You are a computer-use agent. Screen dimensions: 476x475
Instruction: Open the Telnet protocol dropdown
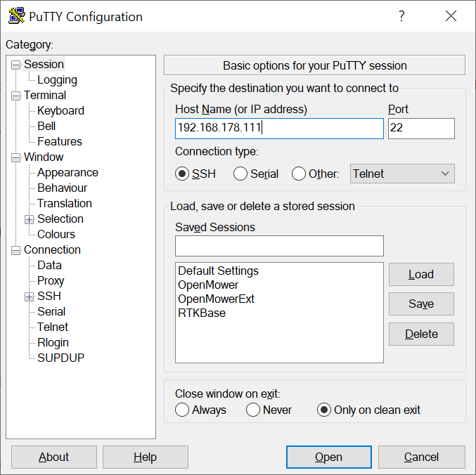click(402, 174)
